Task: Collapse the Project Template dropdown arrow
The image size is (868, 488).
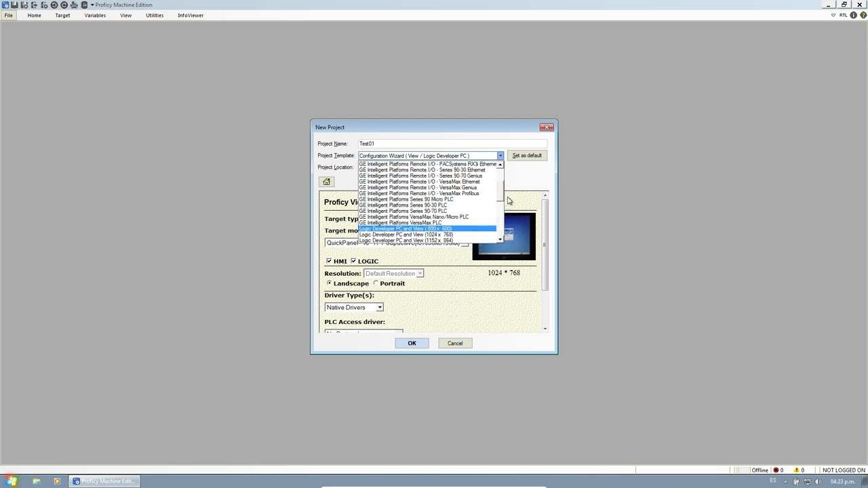Action: tap(500, 156)
